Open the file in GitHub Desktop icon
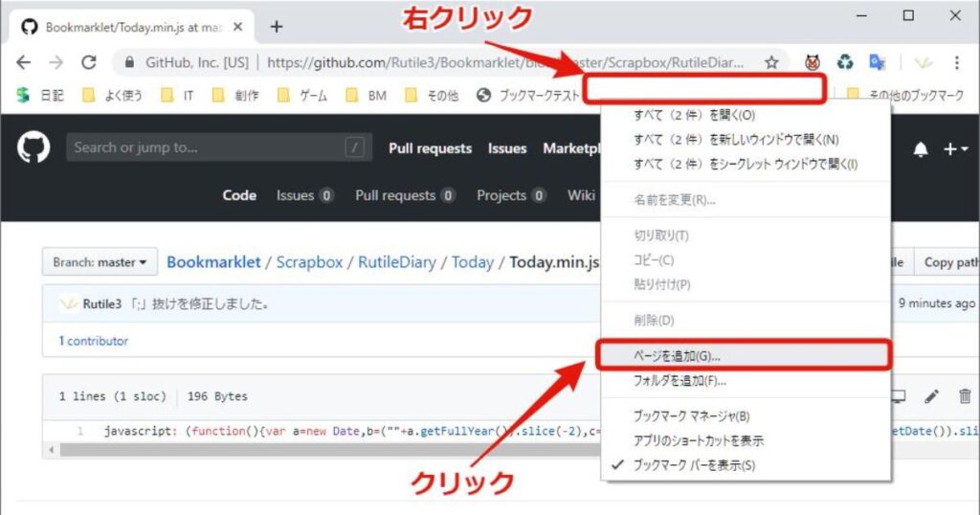The image size is (980, 515). pyautogui.click(x=898, y=396)
